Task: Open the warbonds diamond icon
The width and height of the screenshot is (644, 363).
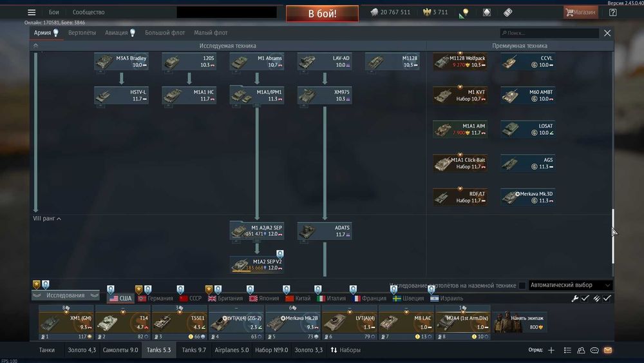Action: (487, 12)
